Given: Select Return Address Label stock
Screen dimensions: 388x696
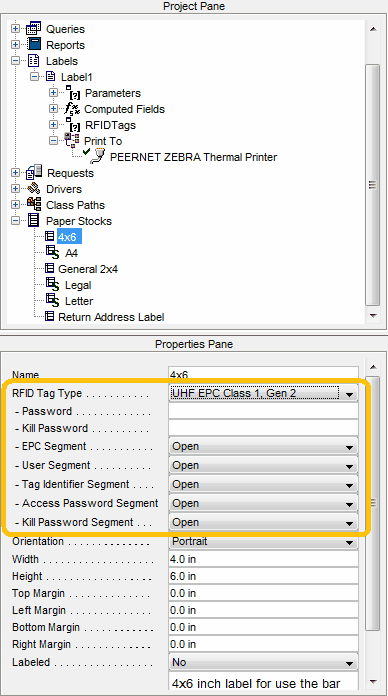Looking at the screenshot, I should (x=111, y=317).
